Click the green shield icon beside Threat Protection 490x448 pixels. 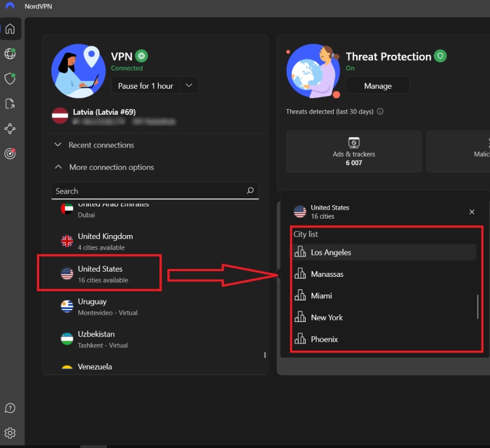[440, 56]
